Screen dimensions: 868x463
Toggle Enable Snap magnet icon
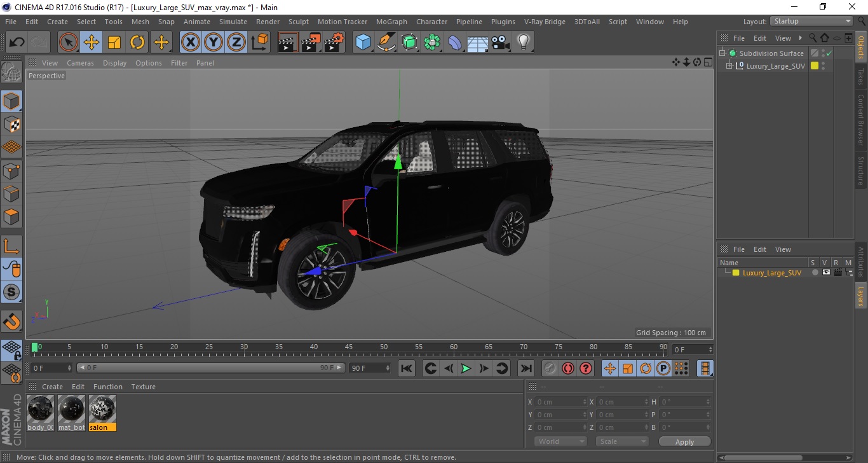pos(11,321)
